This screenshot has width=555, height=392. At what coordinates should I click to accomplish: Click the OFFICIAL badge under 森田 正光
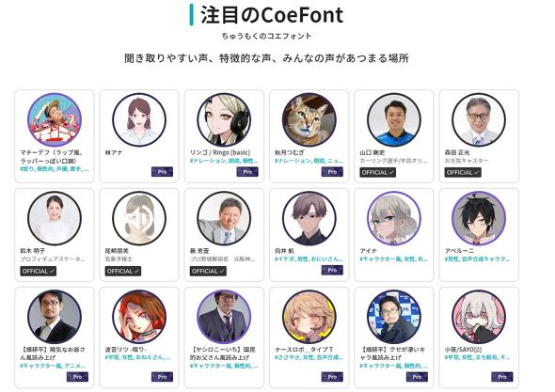click(463, 172)
